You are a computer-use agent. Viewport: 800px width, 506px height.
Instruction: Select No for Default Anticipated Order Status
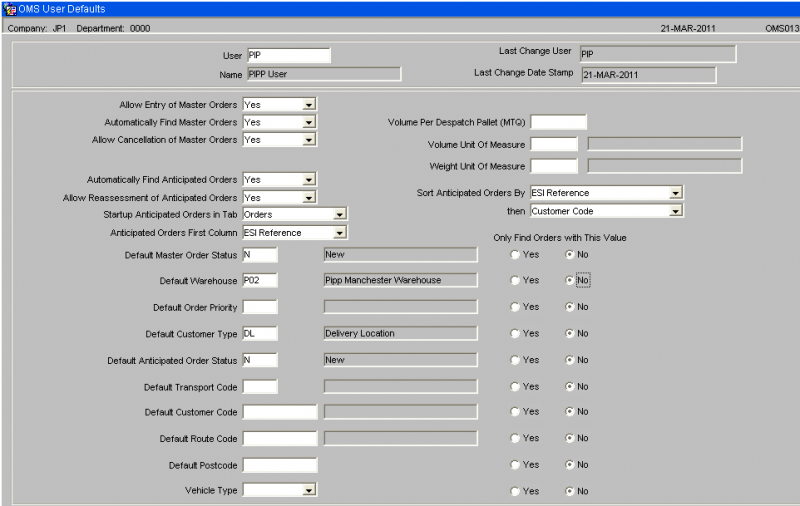[569, 360]
